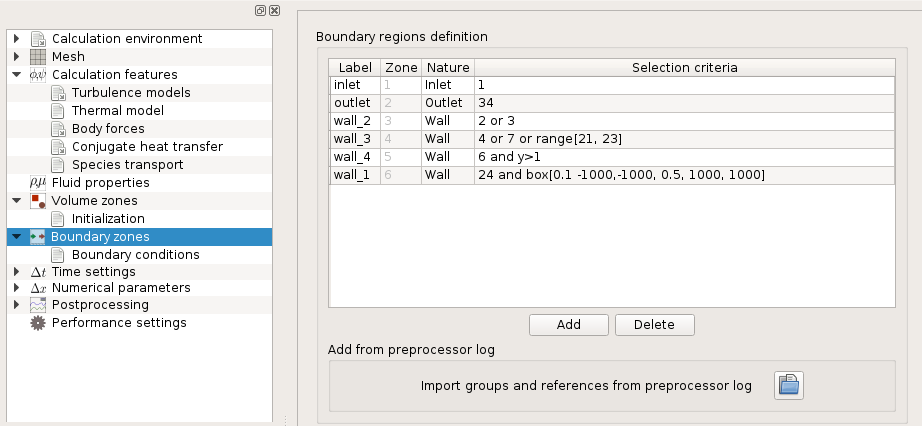Click the Body forces page icon
The image size is (922, 426).
tap(58, 129)
